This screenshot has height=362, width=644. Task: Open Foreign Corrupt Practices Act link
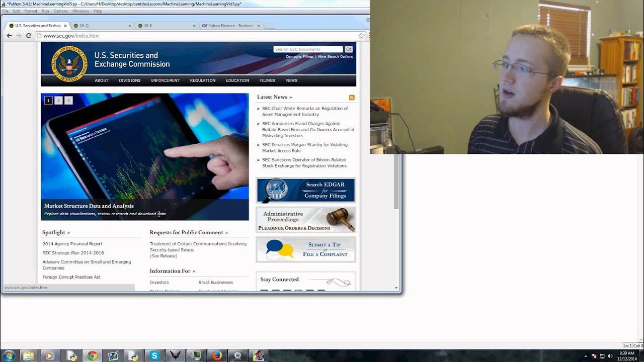71,277
